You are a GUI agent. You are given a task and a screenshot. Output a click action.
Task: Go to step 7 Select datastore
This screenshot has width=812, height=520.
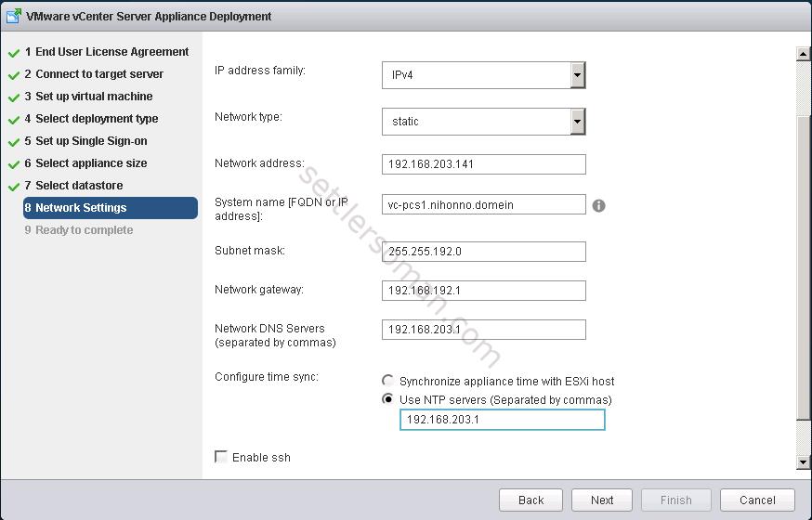73,185
